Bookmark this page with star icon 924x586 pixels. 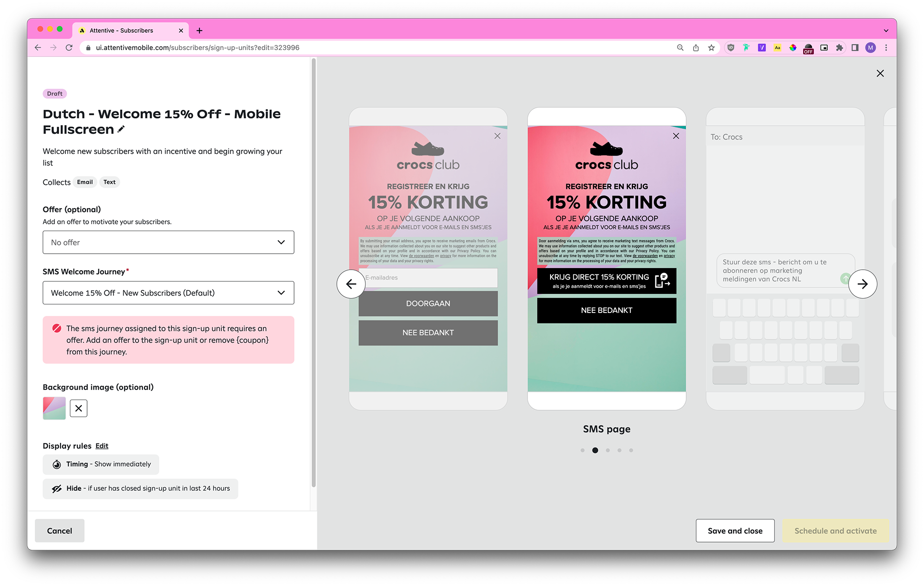[x=711, y=48]
